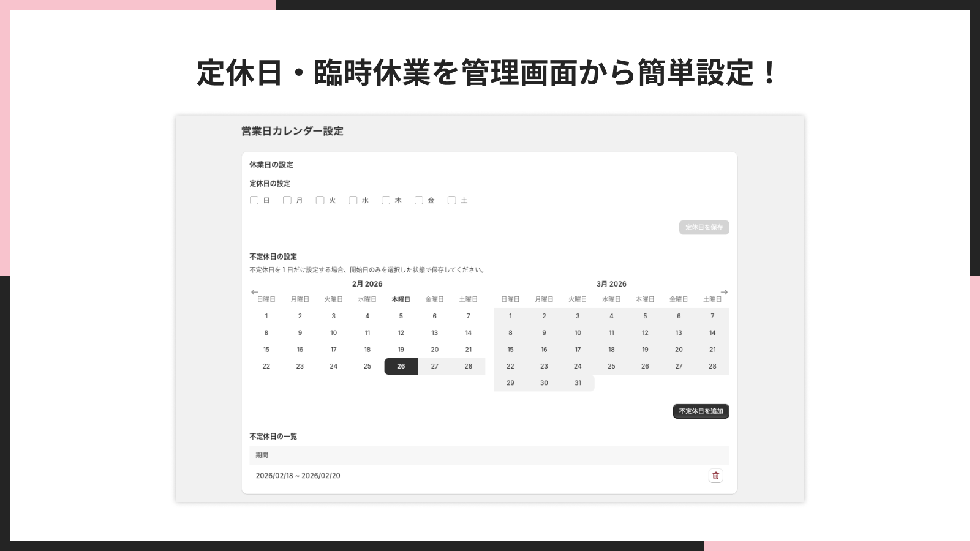
Task: Click the 2026/02/18 ~ 2026/02/20 period row text
Action: coord(298,476)
